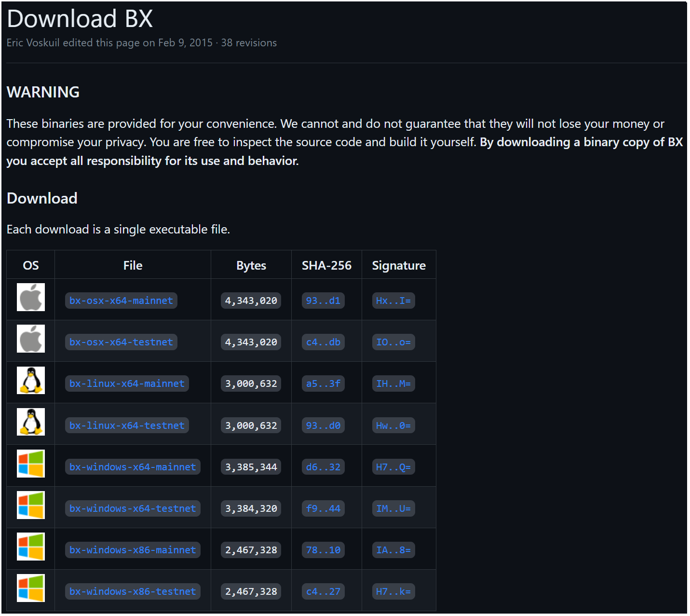
Task: Click bytes value in bx-windows-x86-mainnet row
Action: click(x=251, y=550)
